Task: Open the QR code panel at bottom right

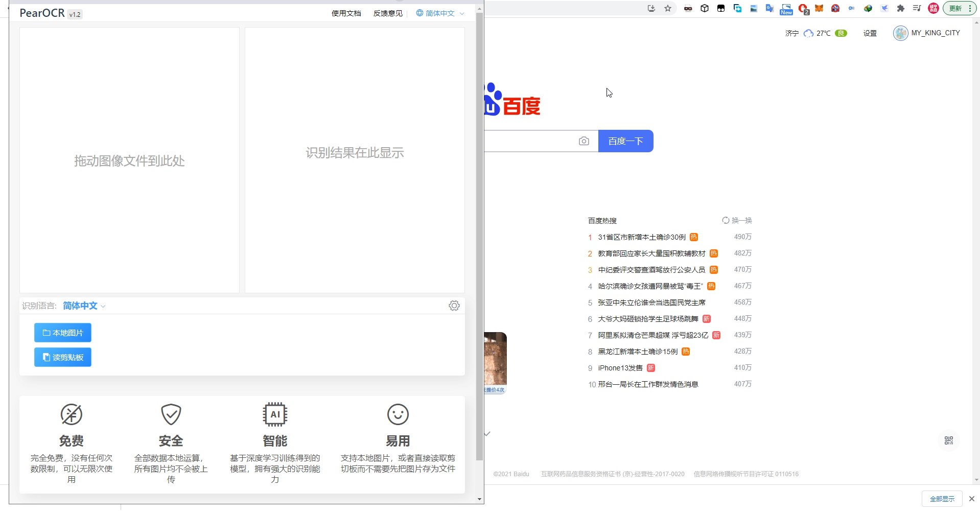Action: [x=948, y=440]
